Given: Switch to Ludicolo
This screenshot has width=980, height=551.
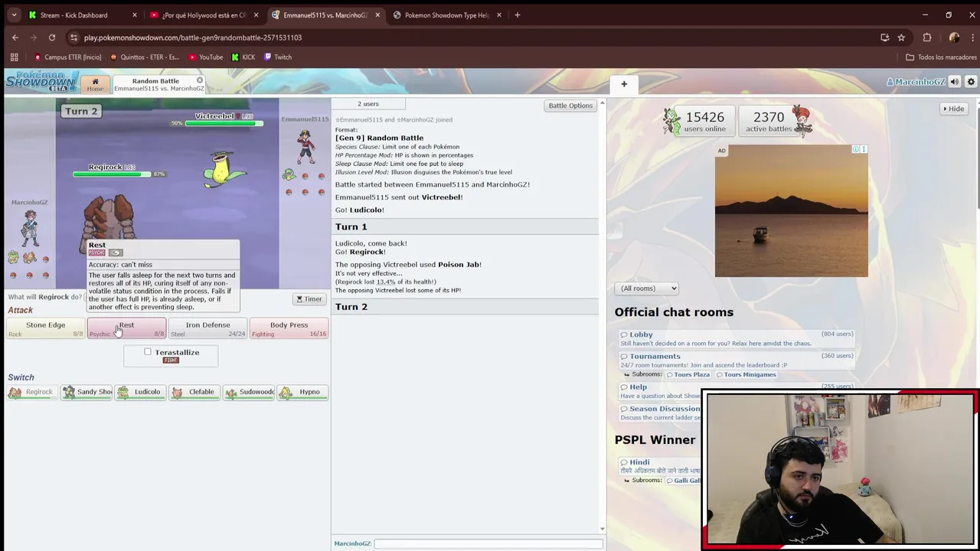Looking at the screenshot, I should [140, 392].
